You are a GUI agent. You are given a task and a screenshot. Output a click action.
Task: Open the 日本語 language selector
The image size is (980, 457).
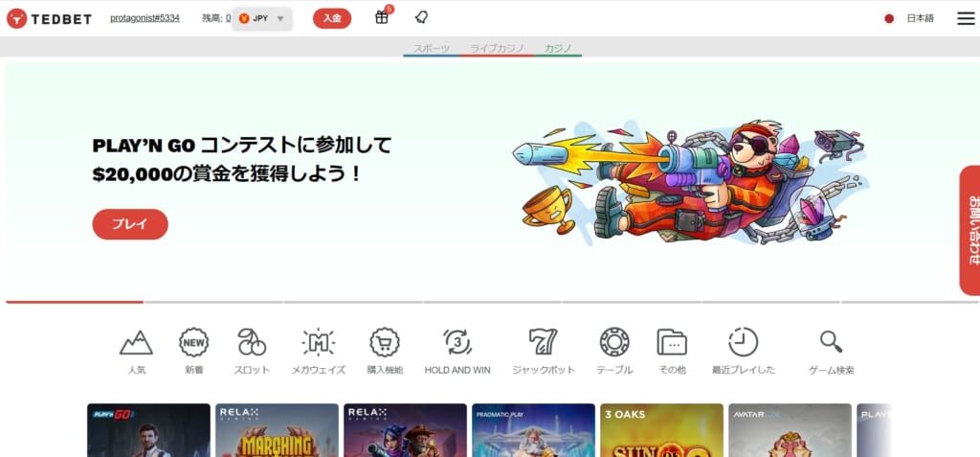pos(920,19)
